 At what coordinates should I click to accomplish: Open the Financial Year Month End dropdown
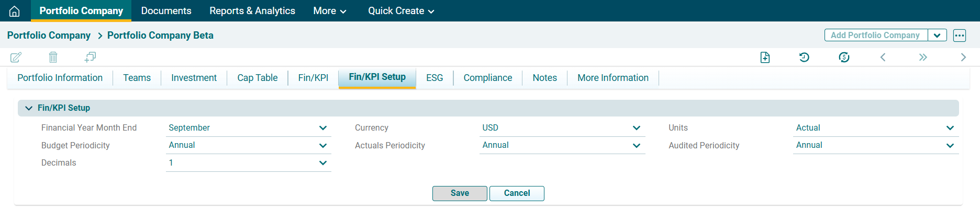(248, 128)
